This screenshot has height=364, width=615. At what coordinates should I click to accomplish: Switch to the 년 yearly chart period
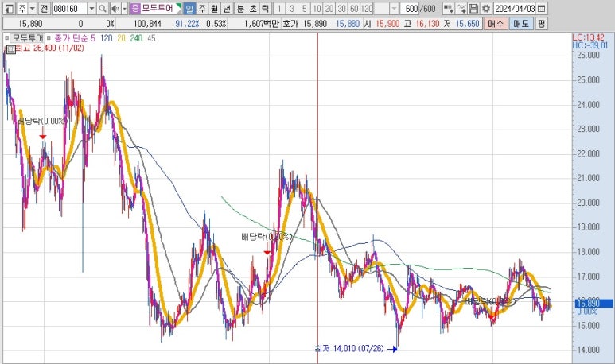[227, 8]
